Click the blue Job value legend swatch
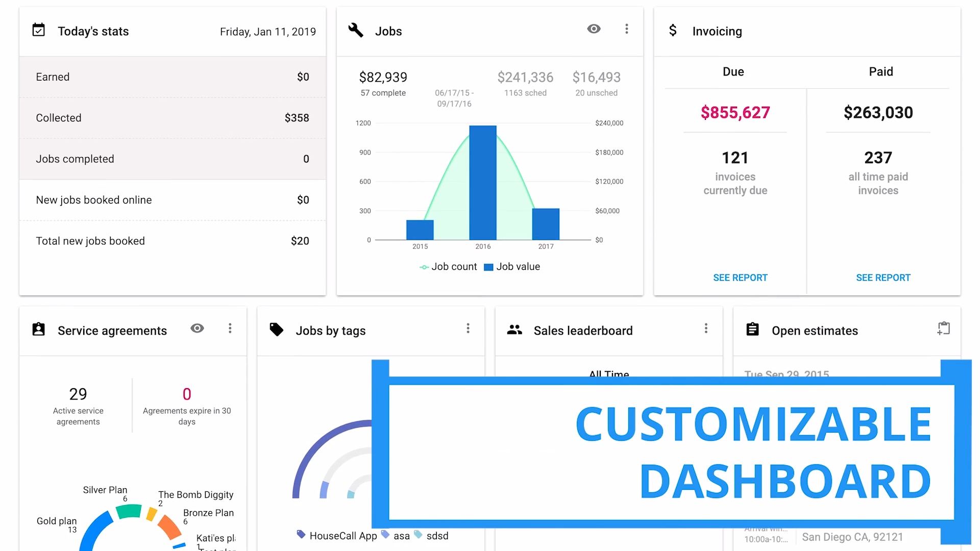The width and height of the screenshot is (980, 551). coord(488,267)
